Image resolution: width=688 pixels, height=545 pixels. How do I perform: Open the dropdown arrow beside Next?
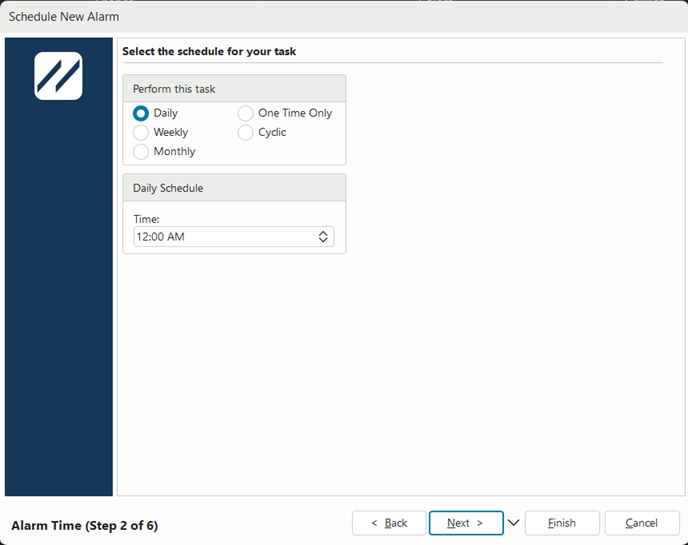[513, 523]
